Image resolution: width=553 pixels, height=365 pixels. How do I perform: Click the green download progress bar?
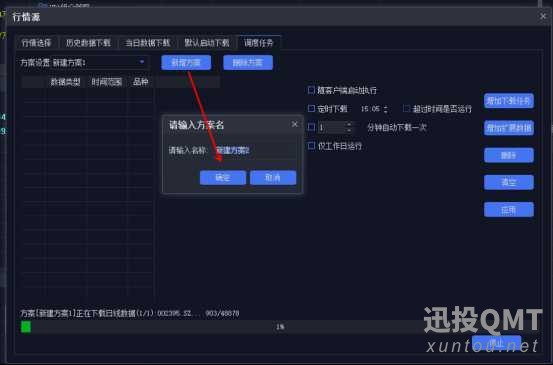pyautogui.click(x=26, y=327)
